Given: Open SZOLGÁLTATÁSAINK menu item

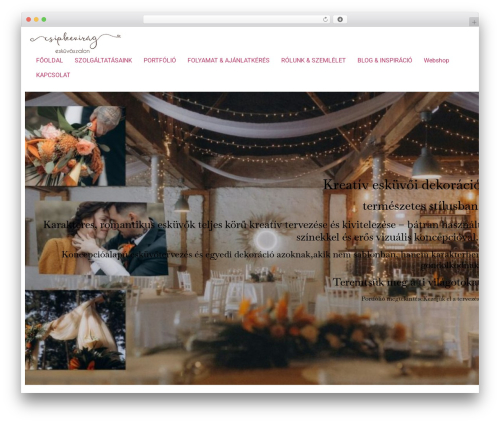Looking at the screenshot, I should pos(103,60).
